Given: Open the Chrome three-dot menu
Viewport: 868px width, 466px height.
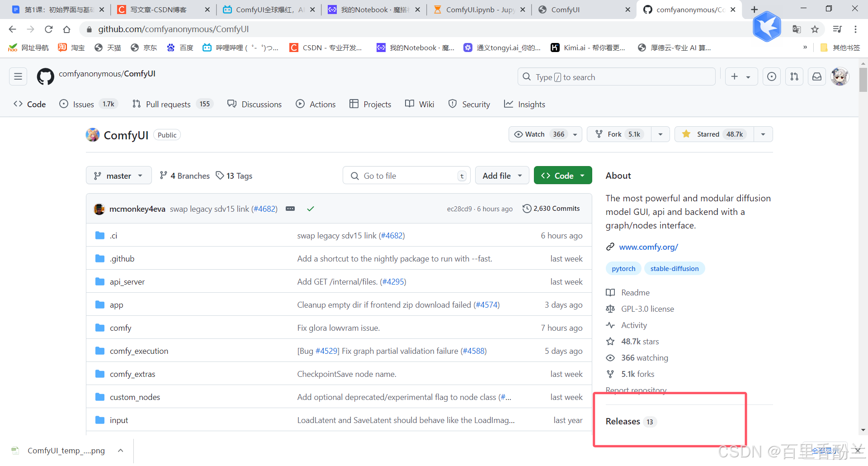Looking at the screenshot, I should click(x=855, y=29).
